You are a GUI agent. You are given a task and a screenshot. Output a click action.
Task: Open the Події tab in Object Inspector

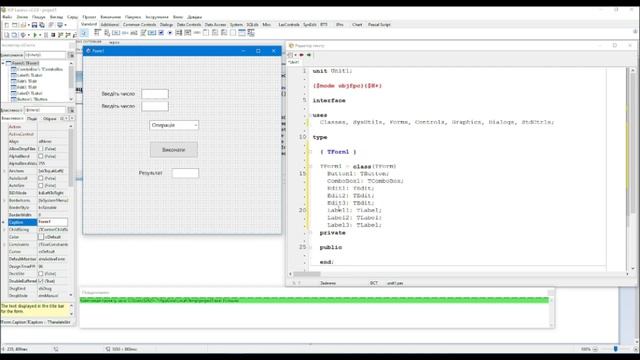point(32,118)
